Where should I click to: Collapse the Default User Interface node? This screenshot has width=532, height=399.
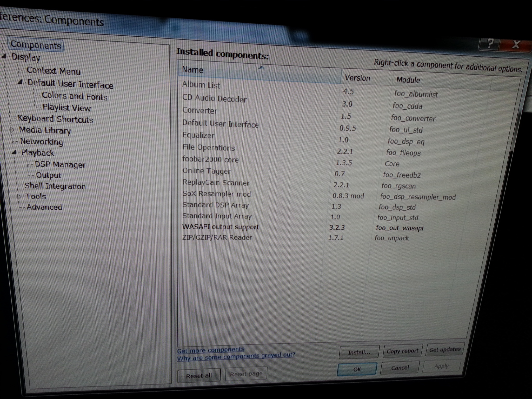[x=20, y=82]
